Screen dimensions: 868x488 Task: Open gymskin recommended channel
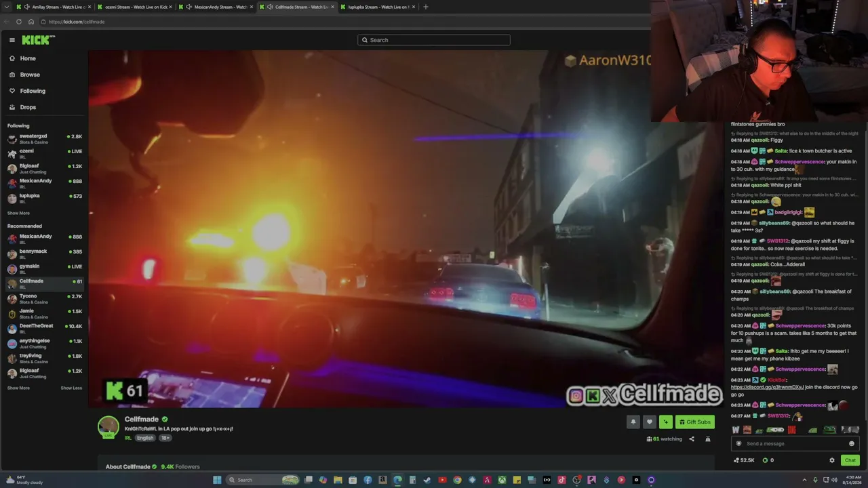click(44, 269)
